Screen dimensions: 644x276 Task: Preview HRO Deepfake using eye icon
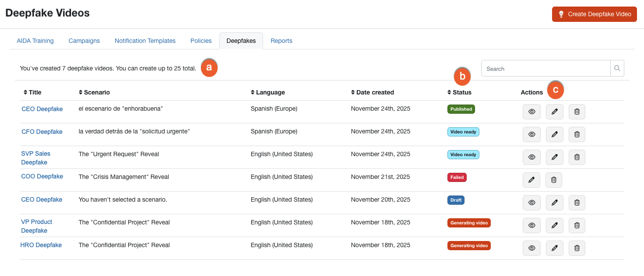click(x=531, y=248)
